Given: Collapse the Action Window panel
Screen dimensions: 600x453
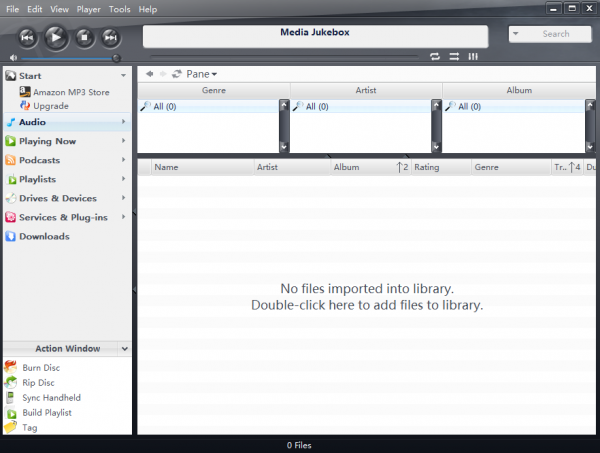Looking at the screenshot, I should (125, 349).
